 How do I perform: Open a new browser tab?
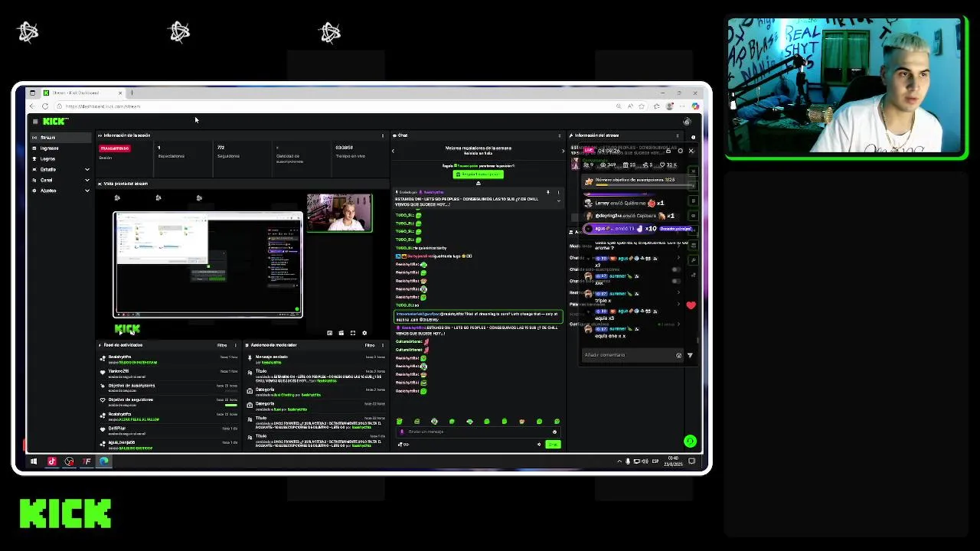coord(132,93)
